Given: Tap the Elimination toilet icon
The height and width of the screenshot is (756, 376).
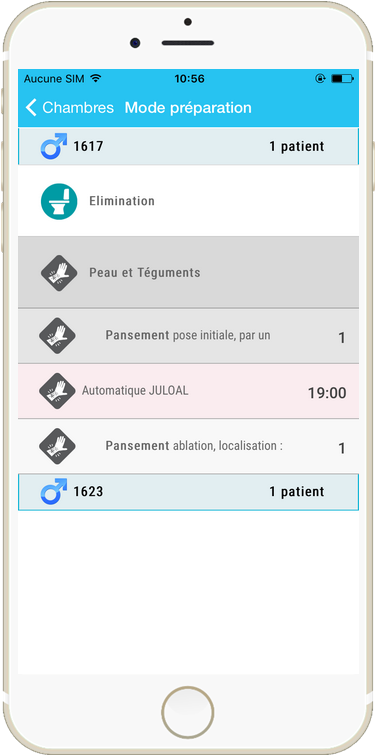Looking at the screenshot, I should 59,201.
